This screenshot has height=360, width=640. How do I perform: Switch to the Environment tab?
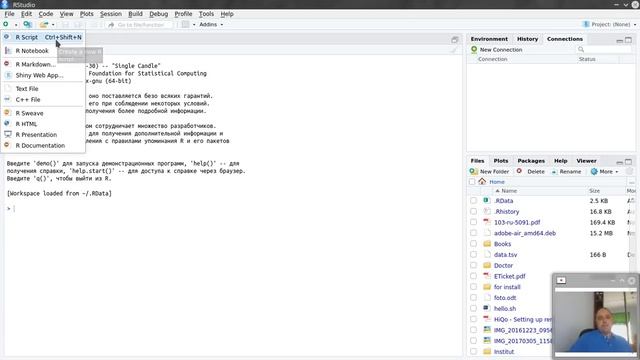point(489,39)
